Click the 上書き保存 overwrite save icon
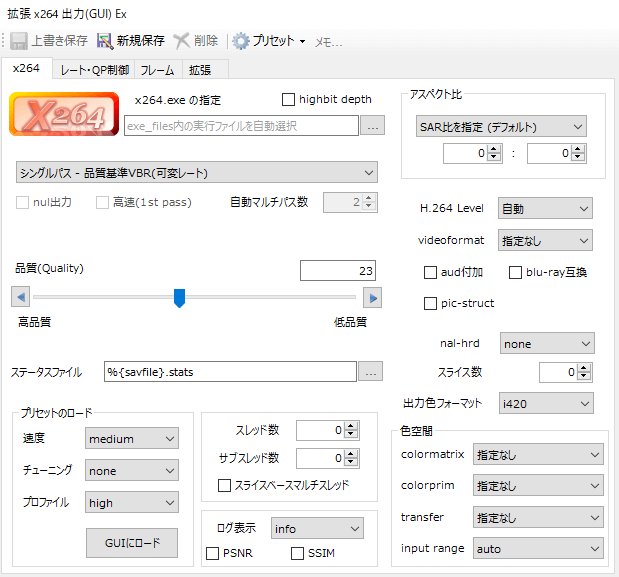Screen dimensions: 619x577 [18, 41]
